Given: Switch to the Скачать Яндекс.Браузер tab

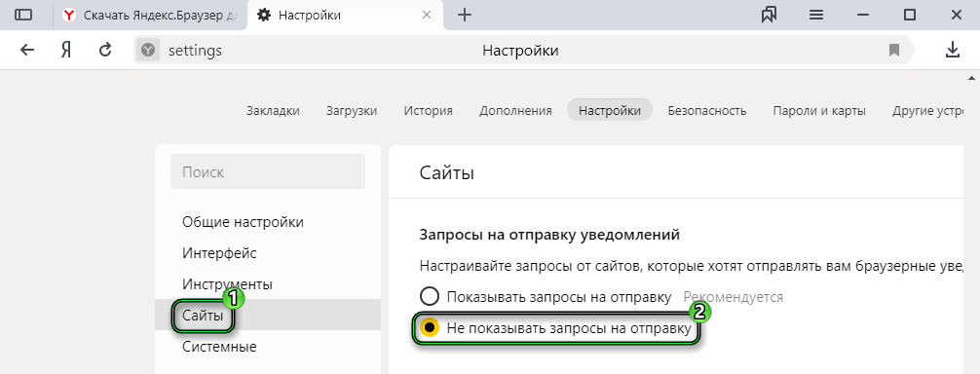Looking at the screenshot, I should point(151,15).
